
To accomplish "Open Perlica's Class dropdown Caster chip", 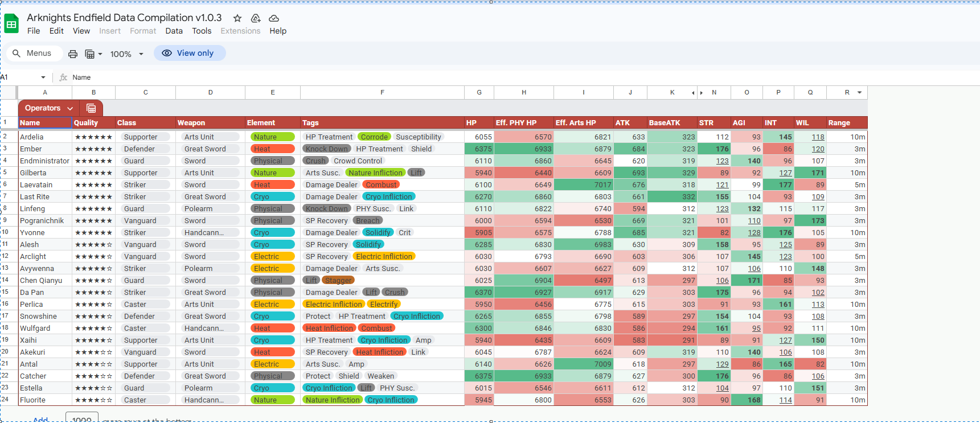I will [x=145, y=304].
